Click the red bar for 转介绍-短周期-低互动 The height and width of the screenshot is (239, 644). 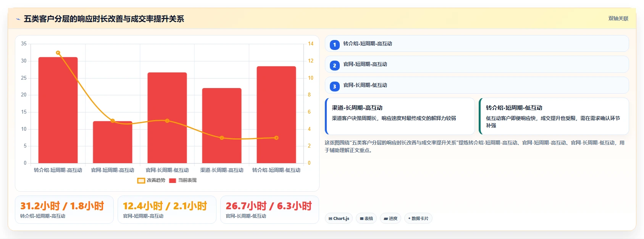276,115
